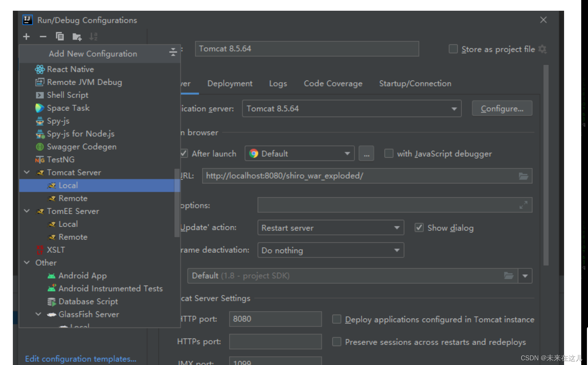Toggle the with JavaScript debugger checkbox
This screenshot has width=588, height=365.
click(388, 153)
